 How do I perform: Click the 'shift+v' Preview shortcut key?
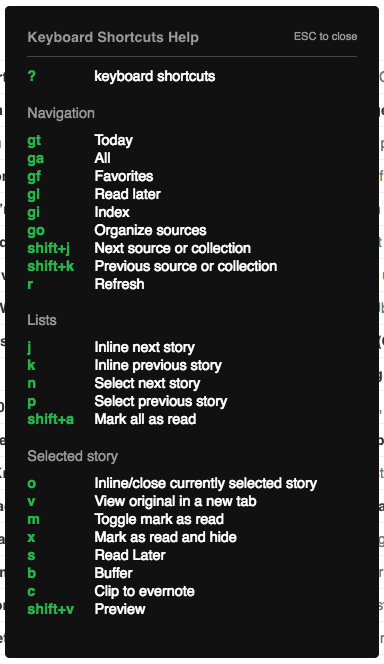[50, 609]
